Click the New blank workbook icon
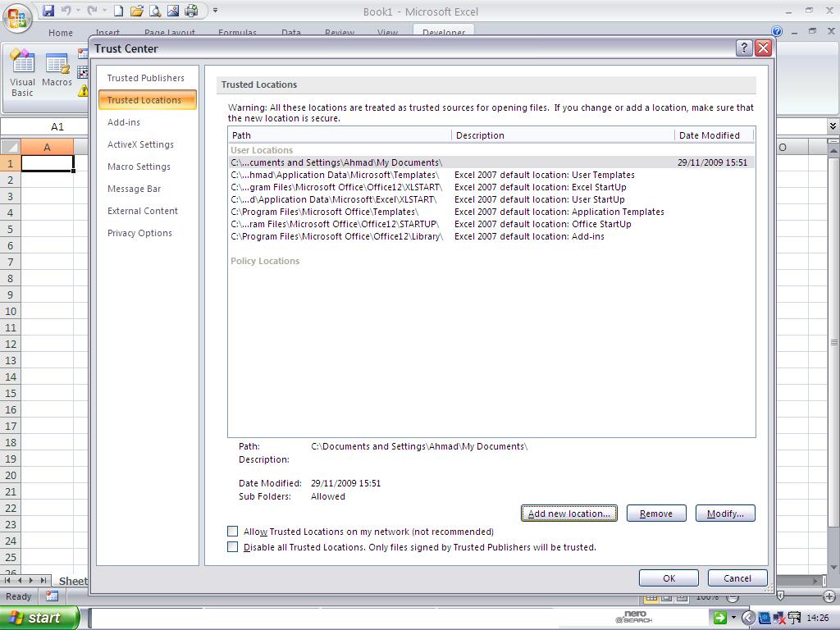Image resolution: width=840 pixels, height=630 pixels. (118, 10)
